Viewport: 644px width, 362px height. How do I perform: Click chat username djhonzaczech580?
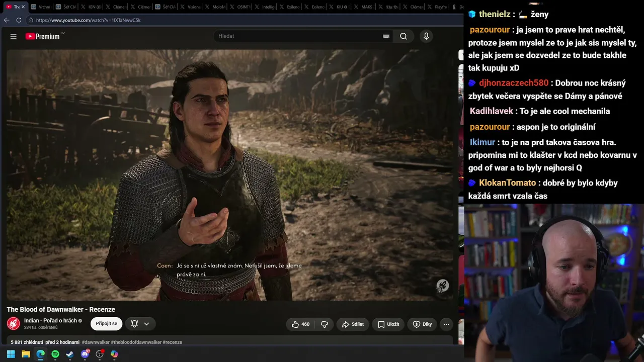tap(513, 83)
